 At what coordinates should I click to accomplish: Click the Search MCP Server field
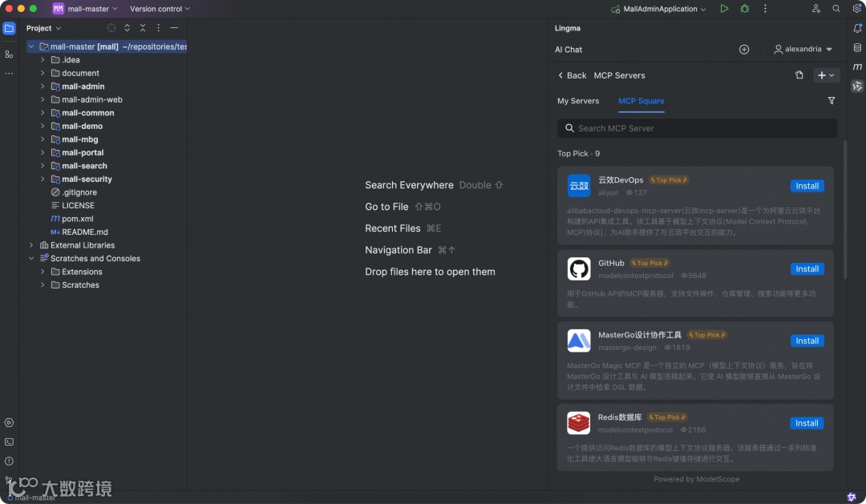click(697, 128)
